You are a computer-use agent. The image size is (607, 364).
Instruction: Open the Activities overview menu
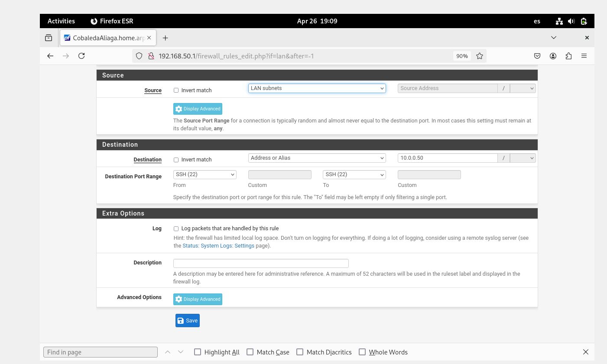(x=61, y=21)
